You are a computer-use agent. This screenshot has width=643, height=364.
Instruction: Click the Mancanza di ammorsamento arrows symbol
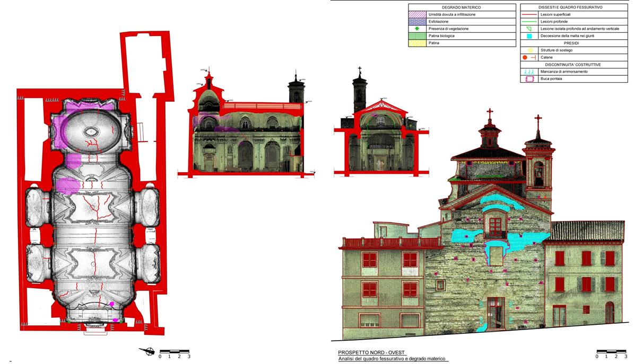click(x=528, y=72)
